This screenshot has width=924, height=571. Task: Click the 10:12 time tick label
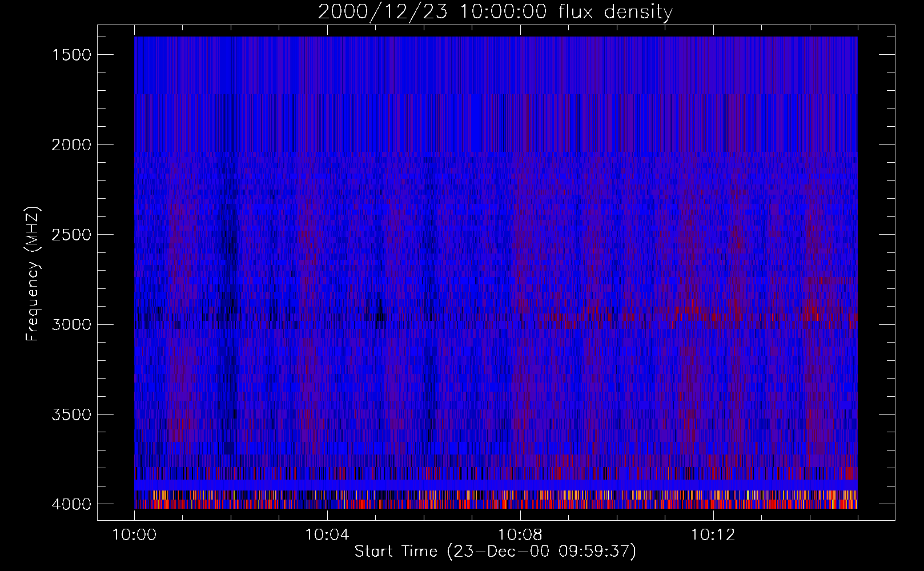(x=713, y=535)
